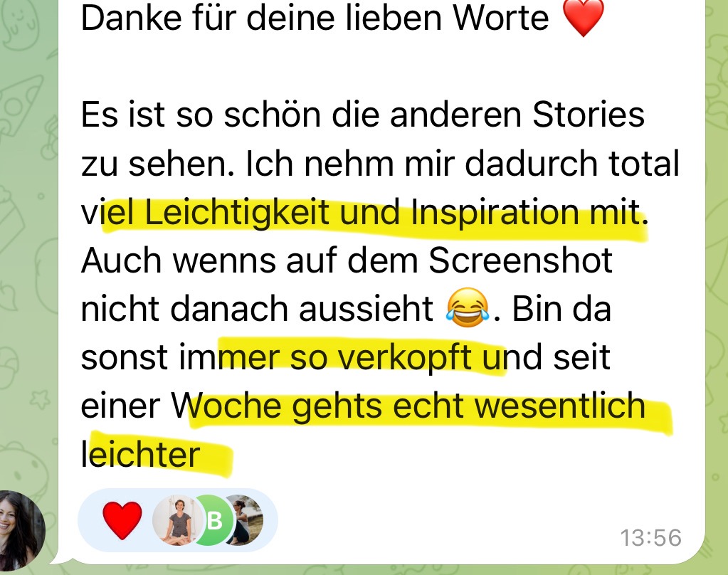Select the word "Screenshot" in the message

(x=520, y=260)
